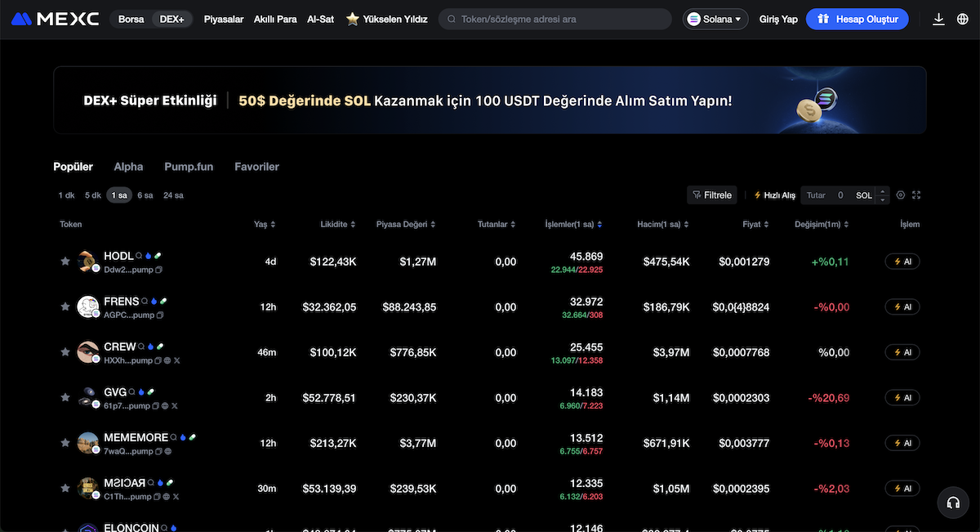Click the Al button for HODL

pos(902,262)
